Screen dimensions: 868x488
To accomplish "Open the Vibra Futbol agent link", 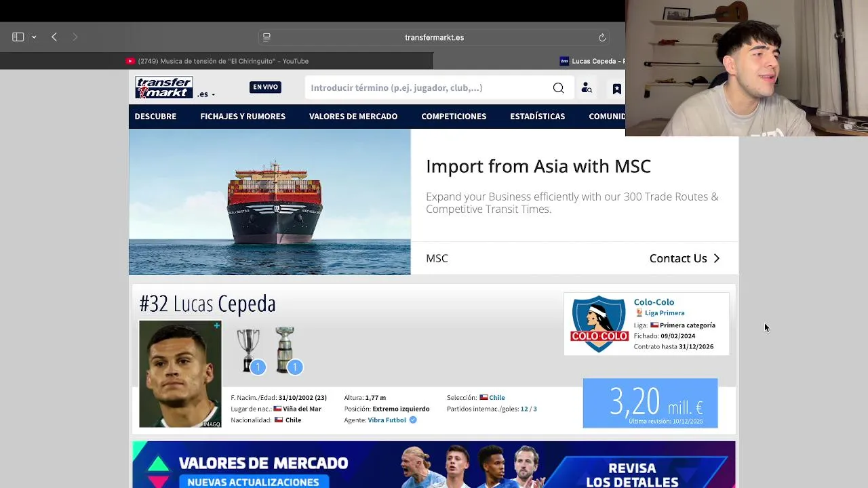I will [387, 420].
